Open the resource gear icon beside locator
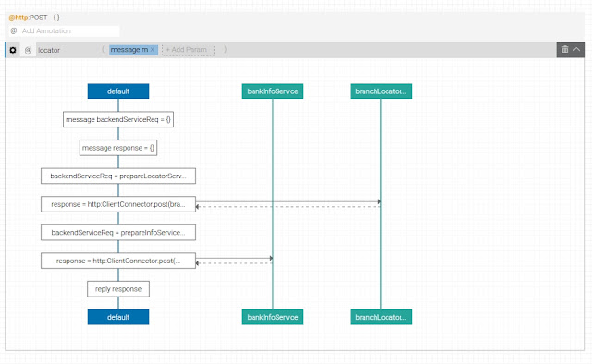592x364 pixels. pos(13,50)
